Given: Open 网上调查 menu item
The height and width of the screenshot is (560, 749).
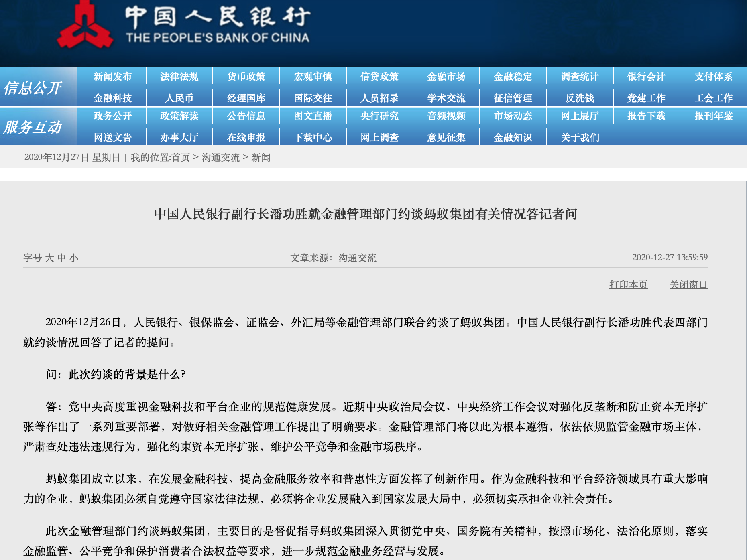Looking at the screenshot, I should click(379, 138).
